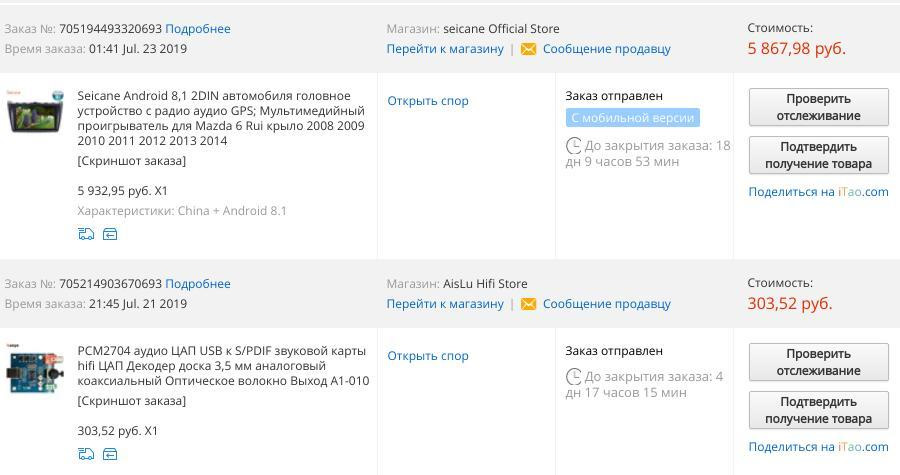Go to AisLu Hifi Store via Перейти к магазину
The image size is (900, 475).
click(x=445, y=304)
